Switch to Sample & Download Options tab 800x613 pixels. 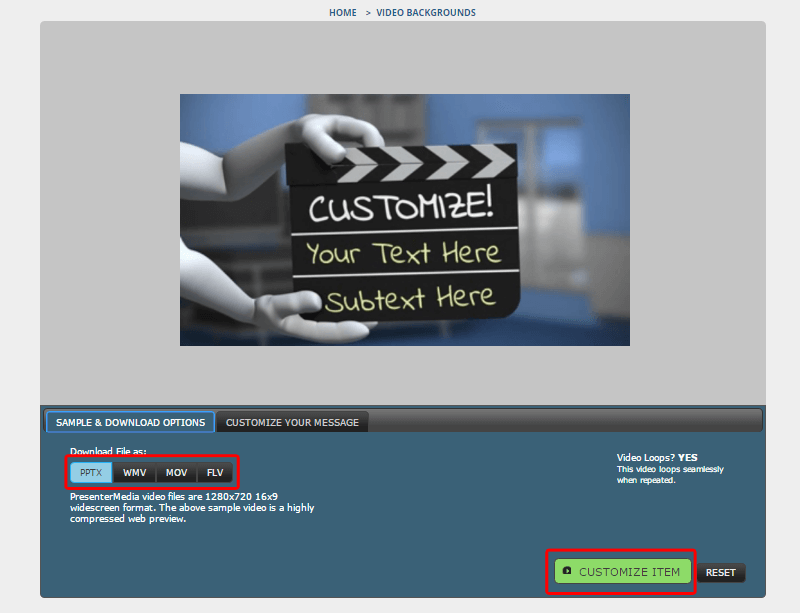click(x=130, y=422)
